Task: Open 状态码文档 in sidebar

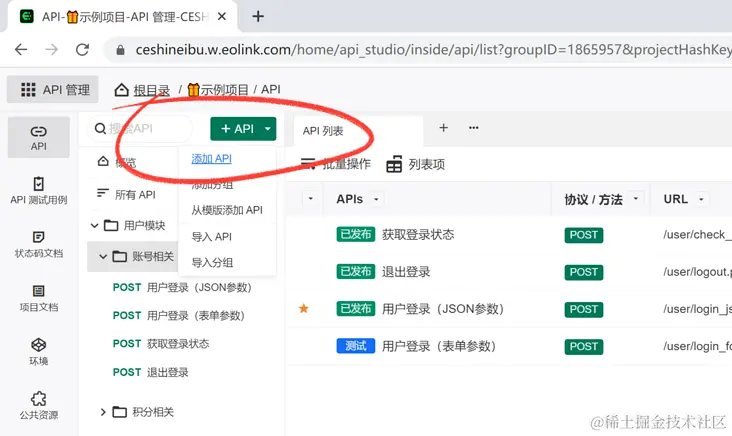Action: coord(39,245)
